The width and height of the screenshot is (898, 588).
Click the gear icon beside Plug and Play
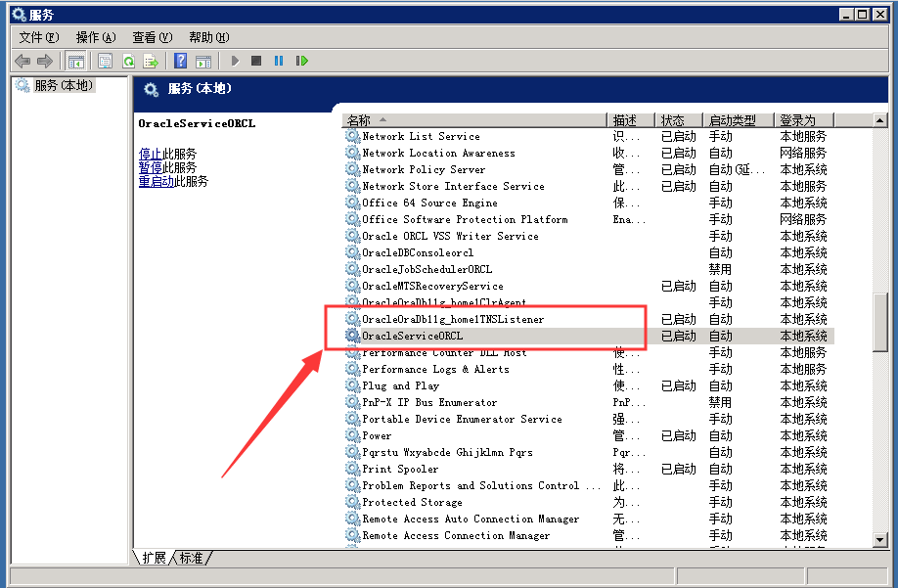point(352,385)
